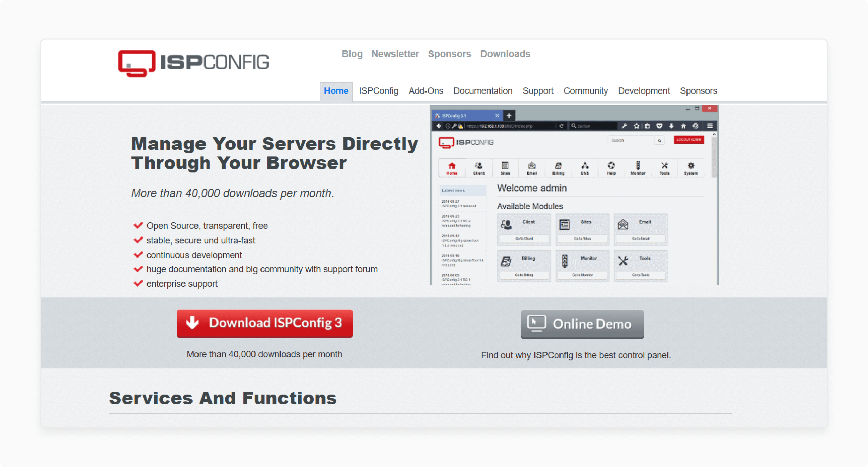Image resolution: width=868 pixels, height=467 pixels.
Task: Click the Tools module card icon under Available Modules
Action: click(623, 261)
